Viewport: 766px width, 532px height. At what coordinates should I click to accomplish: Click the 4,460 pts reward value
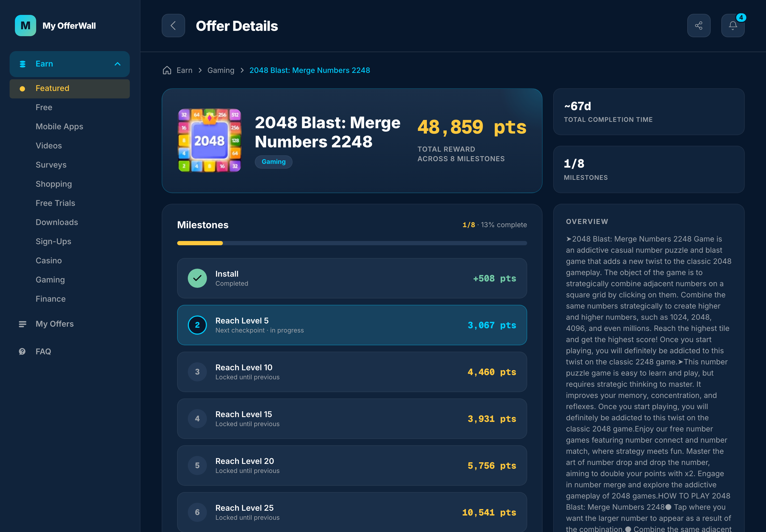(492, 372)
